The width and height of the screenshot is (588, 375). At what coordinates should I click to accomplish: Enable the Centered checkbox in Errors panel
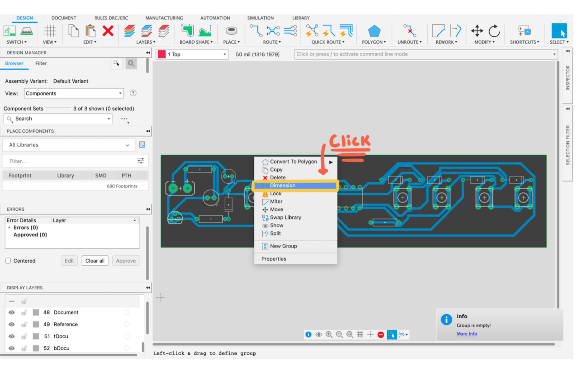(x=8, y=260)
